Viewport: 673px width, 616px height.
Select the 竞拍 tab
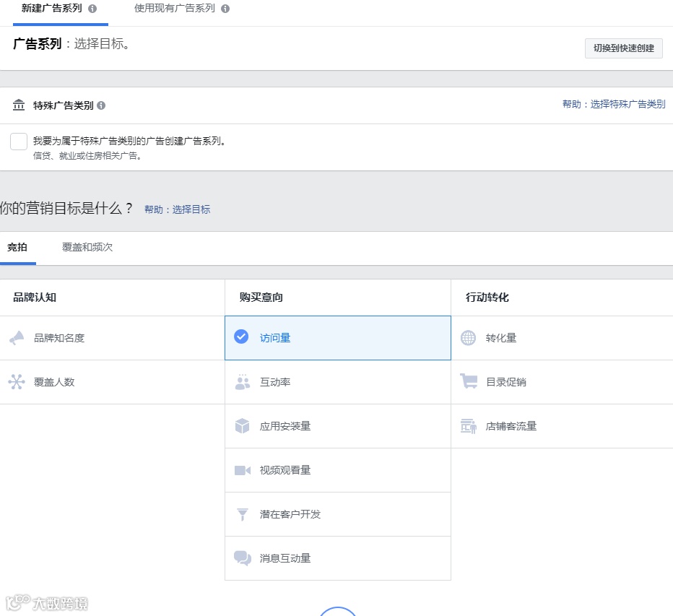pos(17,247)
